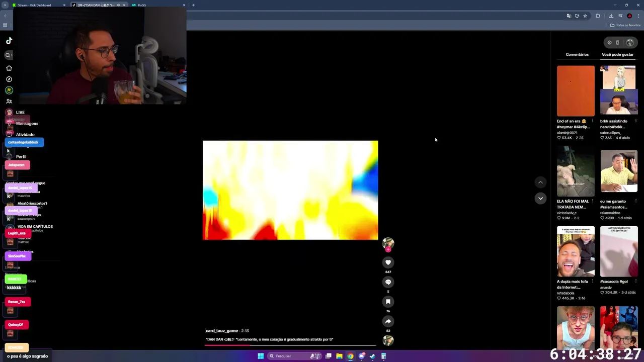
Task: Open Todos os favoritos bookmarks folder
Action: pyautogui.click(x=625, y=25)
